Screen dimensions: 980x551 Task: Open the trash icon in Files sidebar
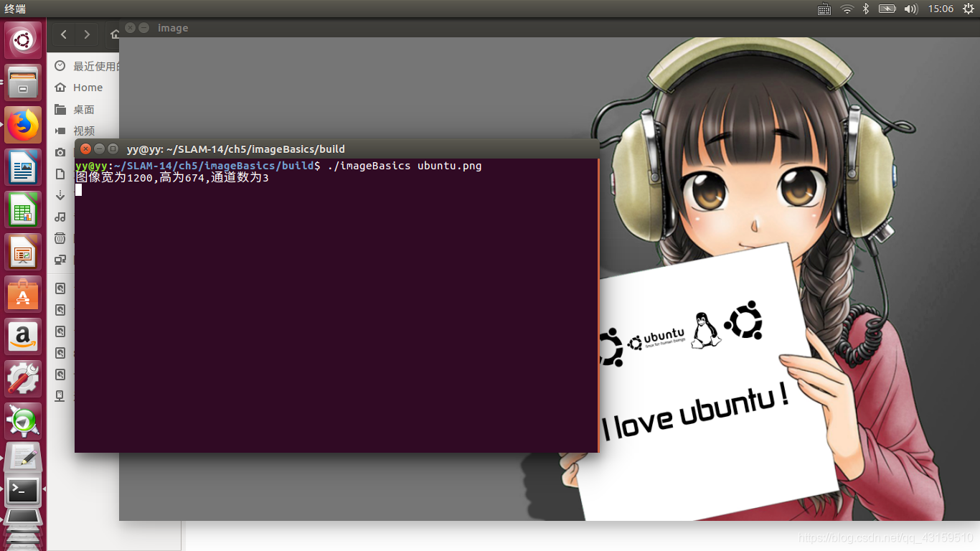pos(60,238)
